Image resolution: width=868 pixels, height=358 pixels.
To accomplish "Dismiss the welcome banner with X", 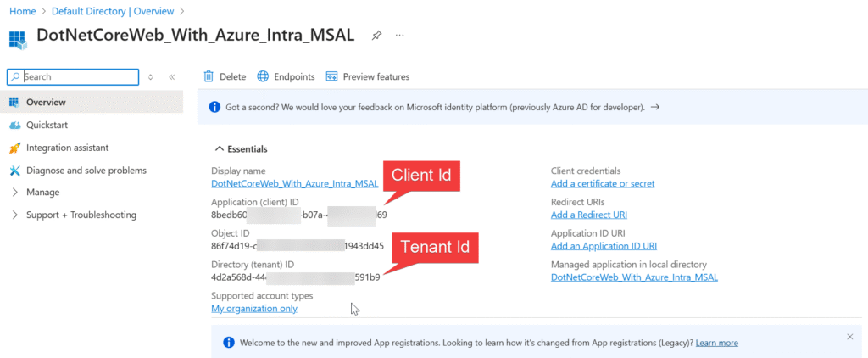I will 850,337.
